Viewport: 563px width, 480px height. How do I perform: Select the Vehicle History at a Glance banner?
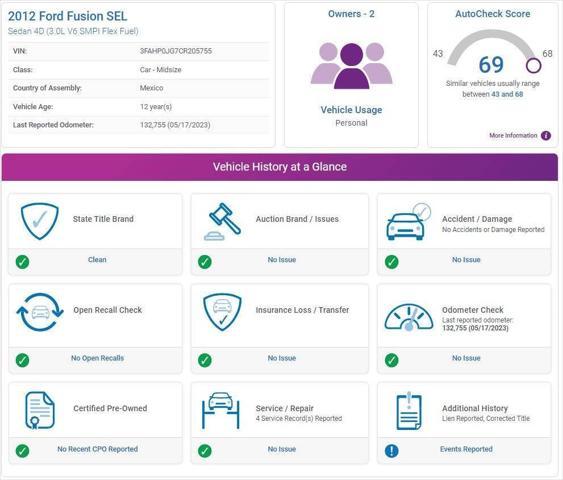pos(280,167)
